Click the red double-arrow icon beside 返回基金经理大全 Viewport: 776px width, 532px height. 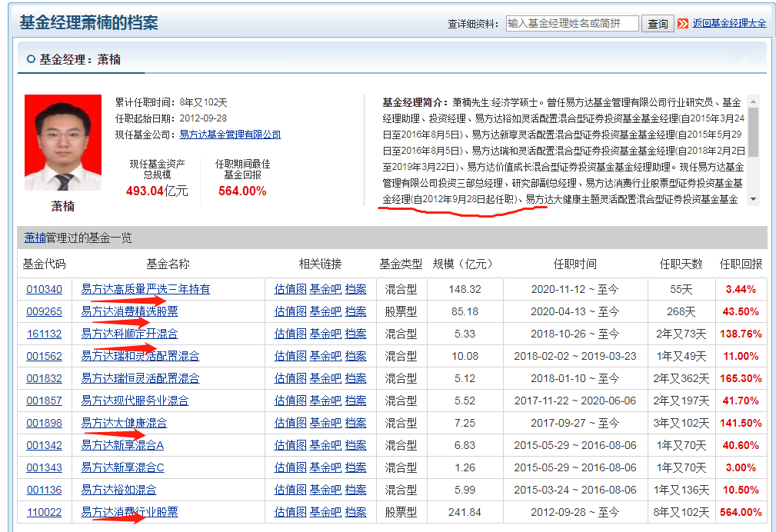point(684,23)
